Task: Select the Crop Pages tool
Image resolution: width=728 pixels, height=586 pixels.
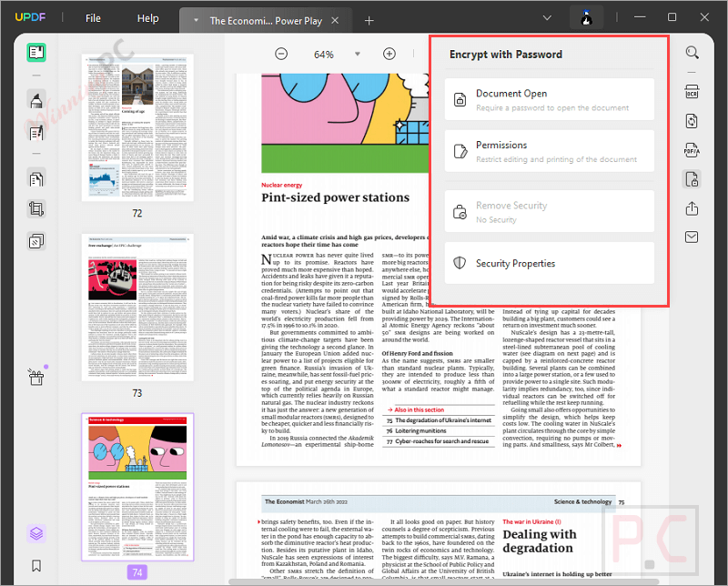Action: (36, 209)
